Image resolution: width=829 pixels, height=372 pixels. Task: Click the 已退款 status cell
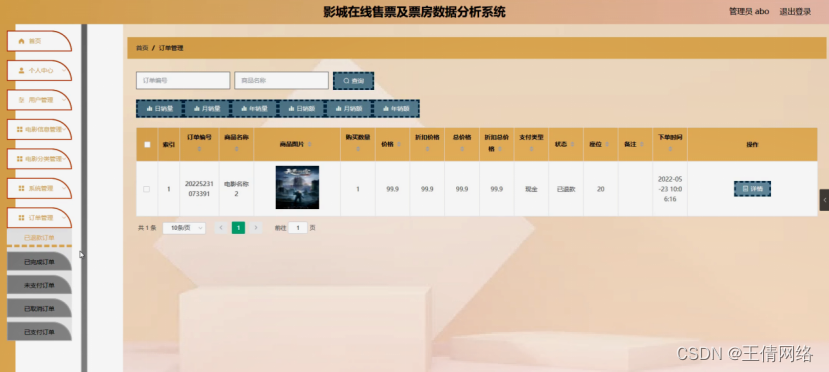pos(566,189)
